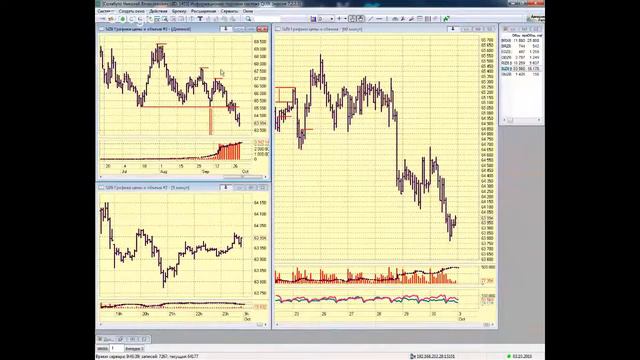Viewport: 640px width, 360px height.
Task: Open the Система menu
Action: [105, 11]
